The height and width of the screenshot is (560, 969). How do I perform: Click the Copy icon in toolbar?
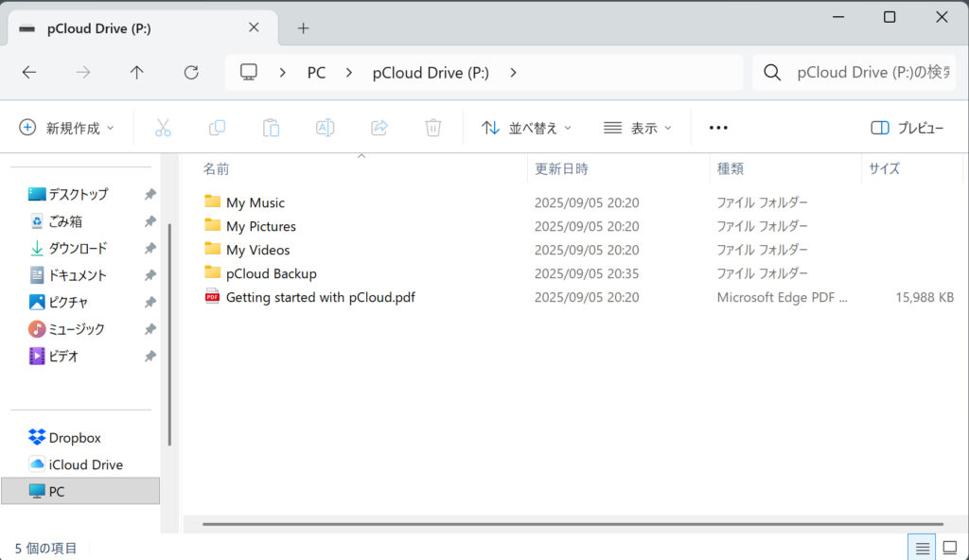pos(217,128)
